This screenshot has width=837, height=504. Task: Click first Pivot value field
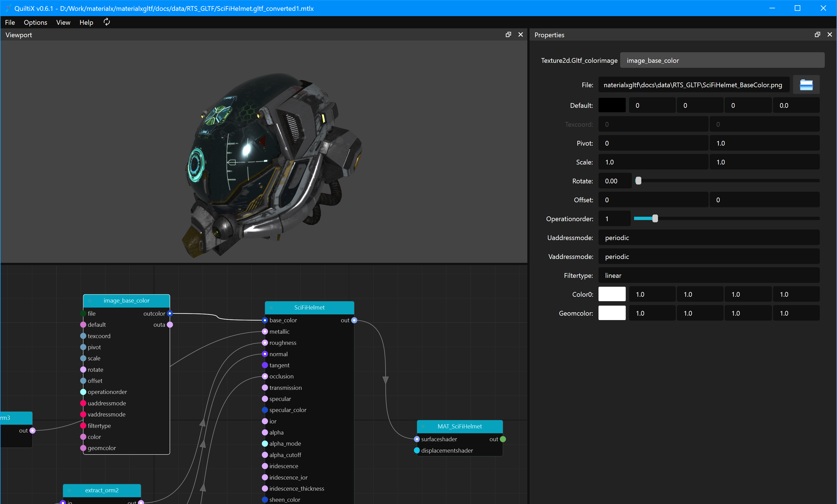(x=653, y=143)
